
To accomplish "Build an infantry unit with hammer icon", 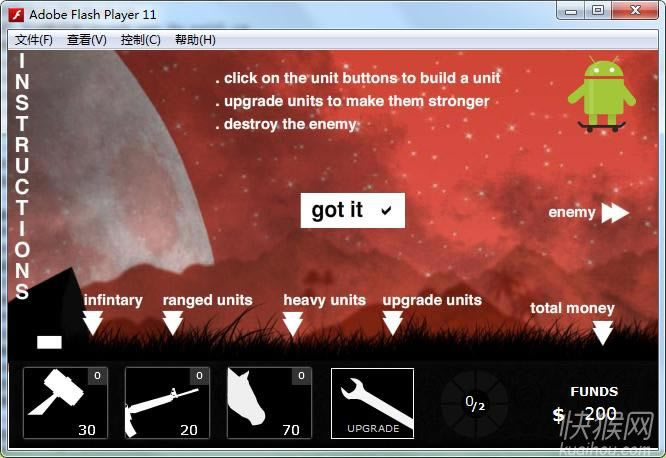I will (x=65, y=403).
